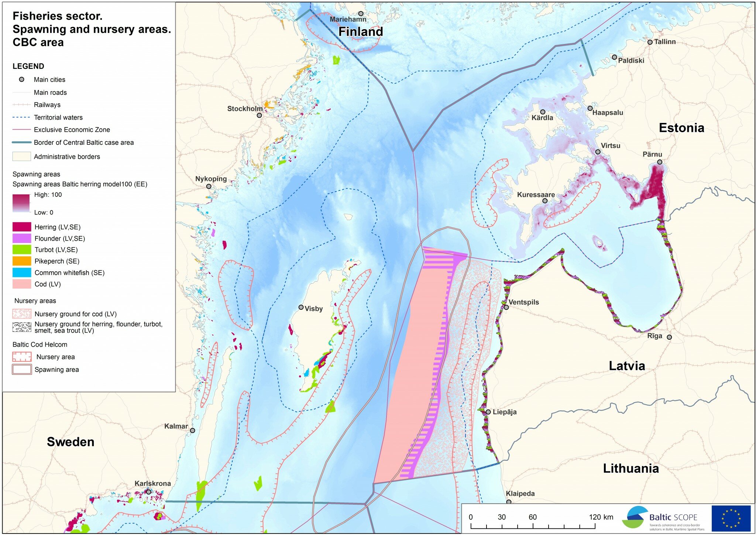
Task: Click the Pikeperch (SE) orange legend swatch
Action: [x=22, y=261]
